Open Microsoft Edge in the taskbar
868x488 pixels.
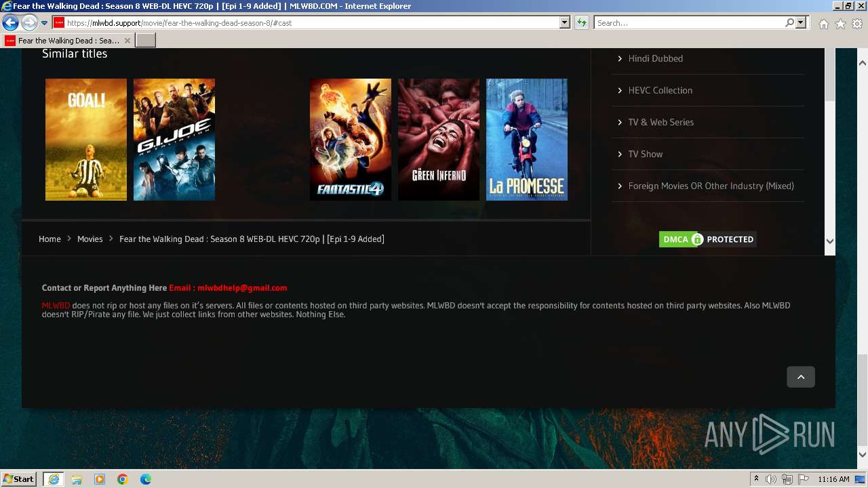[x=146, y=479]
